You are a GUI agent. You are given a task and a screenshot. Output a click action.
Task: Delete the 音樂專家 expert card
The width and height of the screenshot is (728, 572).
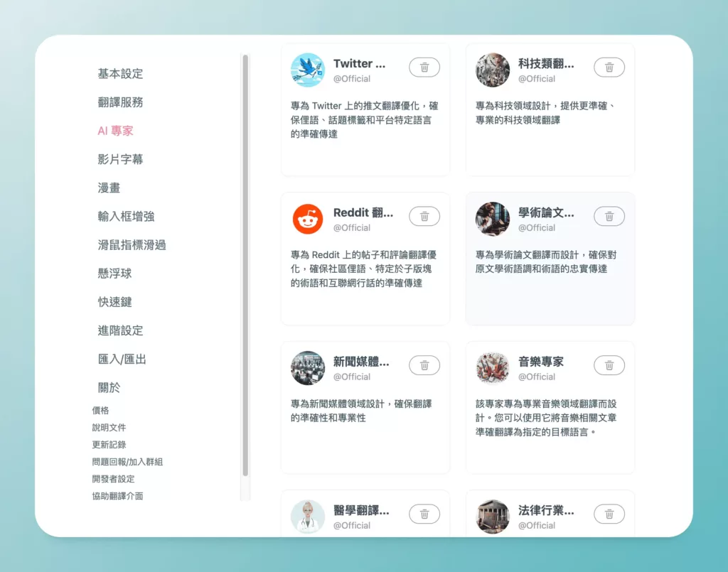609,365
